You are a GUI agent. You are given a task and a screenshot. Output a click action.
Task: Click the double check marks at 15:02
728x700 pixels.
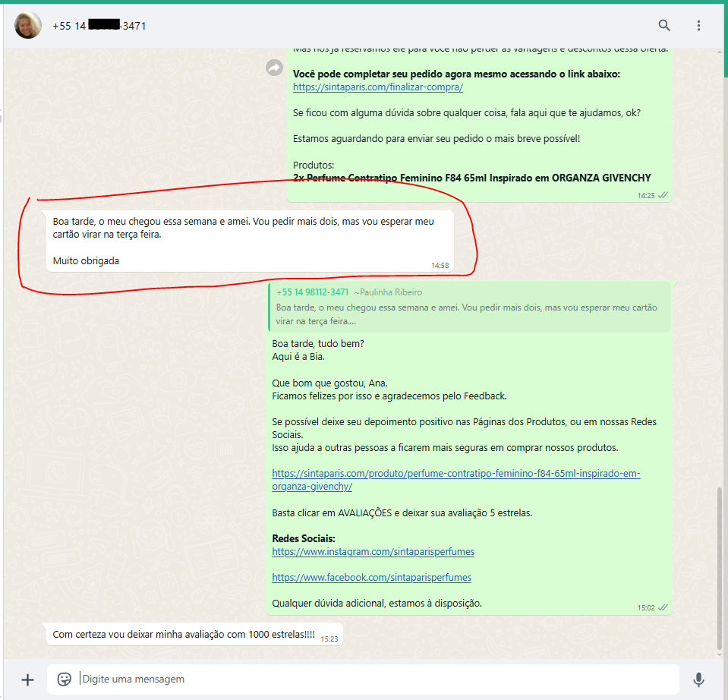click(663, 607)
